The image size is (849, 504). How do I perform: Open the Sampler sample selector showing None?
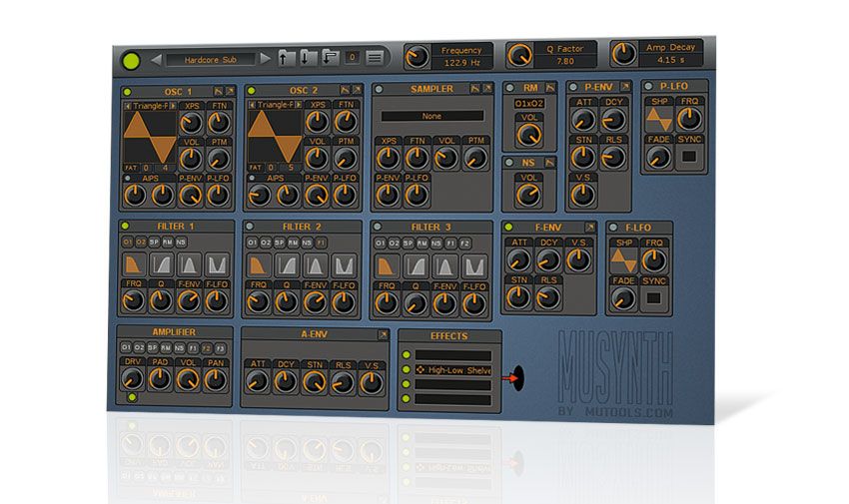[x=432, y=116]
